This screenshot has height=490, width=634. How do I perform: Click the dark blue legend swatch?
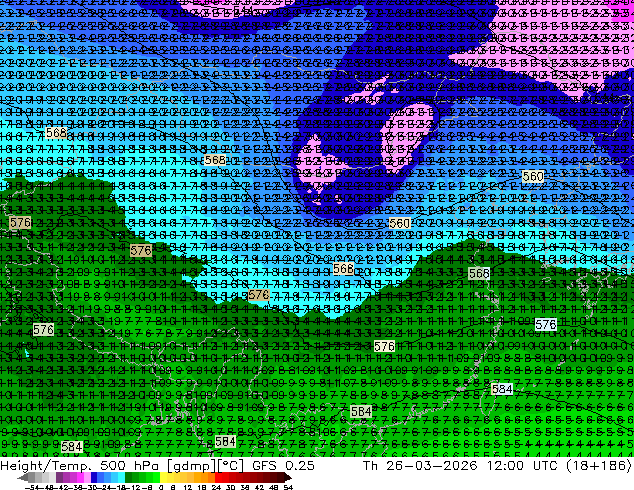(94, 478)
